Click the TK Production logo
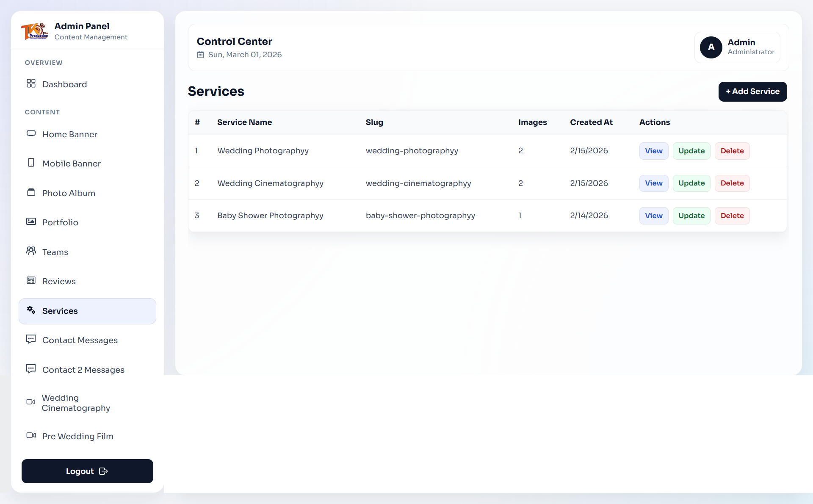Image resolution: width=813 pixels, height=504 pixels. (34, 31)
